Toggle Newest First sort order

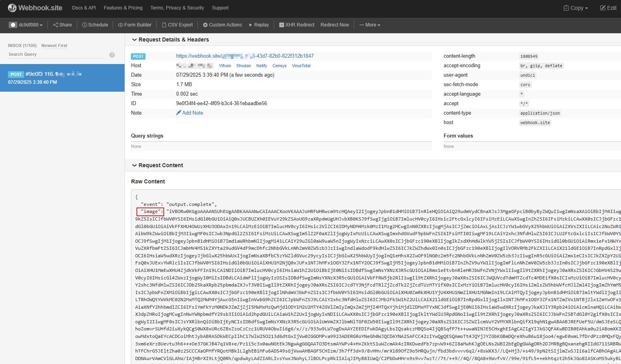(x=54, y=46)
